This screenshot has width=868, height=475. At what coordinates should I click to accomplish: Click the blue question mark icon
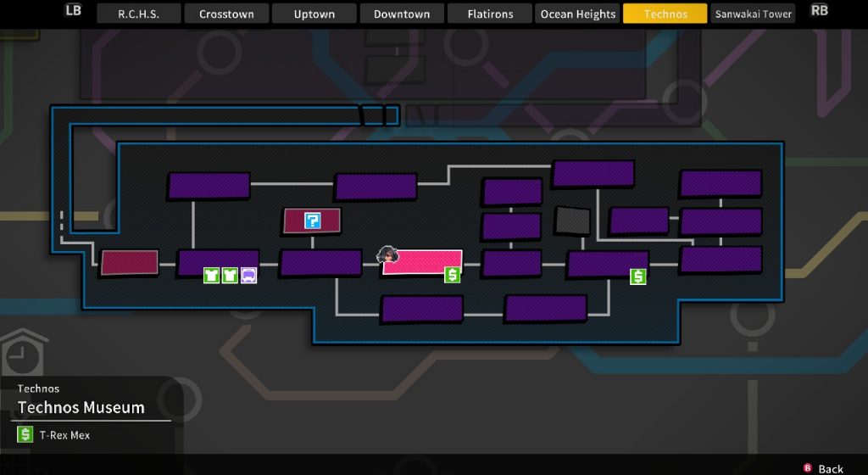(312, 221)
